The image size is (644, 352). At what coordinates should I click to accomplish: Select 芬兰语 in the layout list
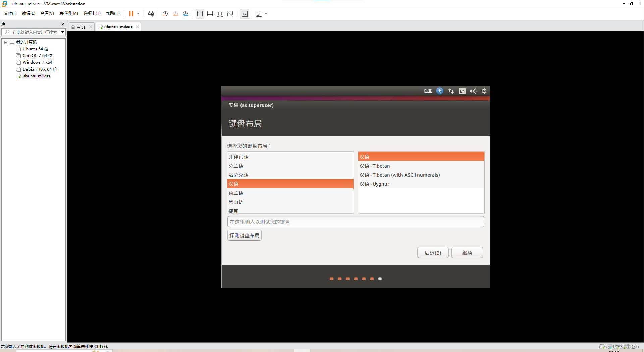(290, 166)
